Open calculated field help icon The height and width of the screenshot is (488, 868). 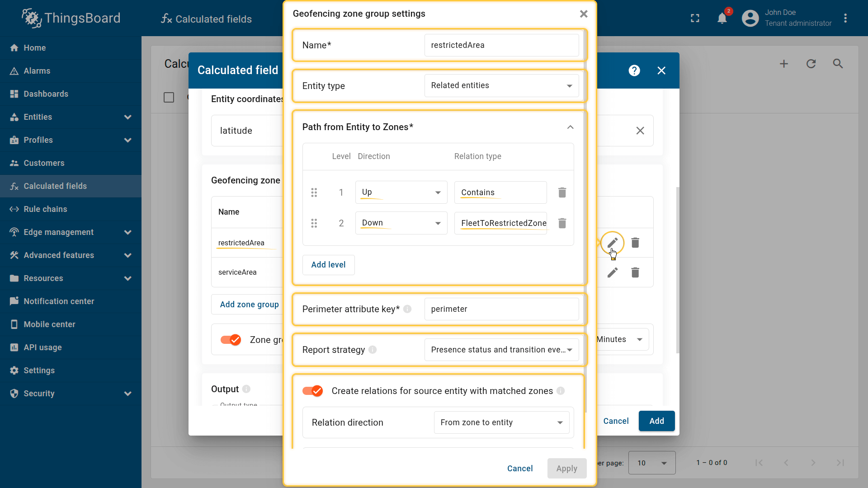(x=634, y=70)
